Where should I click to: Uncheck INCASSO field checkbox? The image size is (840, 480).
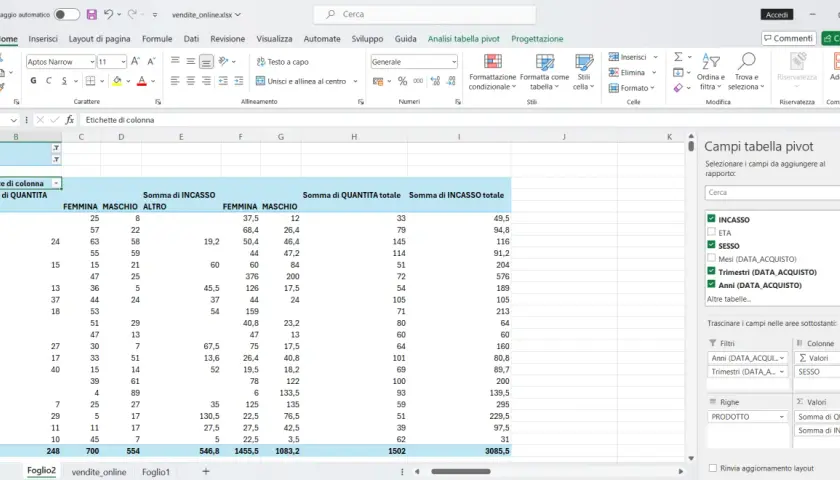[711, 219]
